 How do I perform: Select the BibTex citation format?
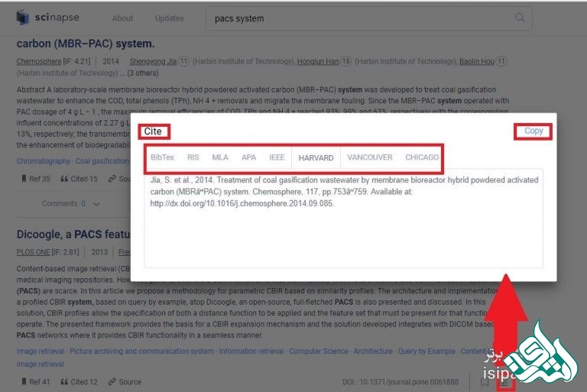tap(162, 157)
